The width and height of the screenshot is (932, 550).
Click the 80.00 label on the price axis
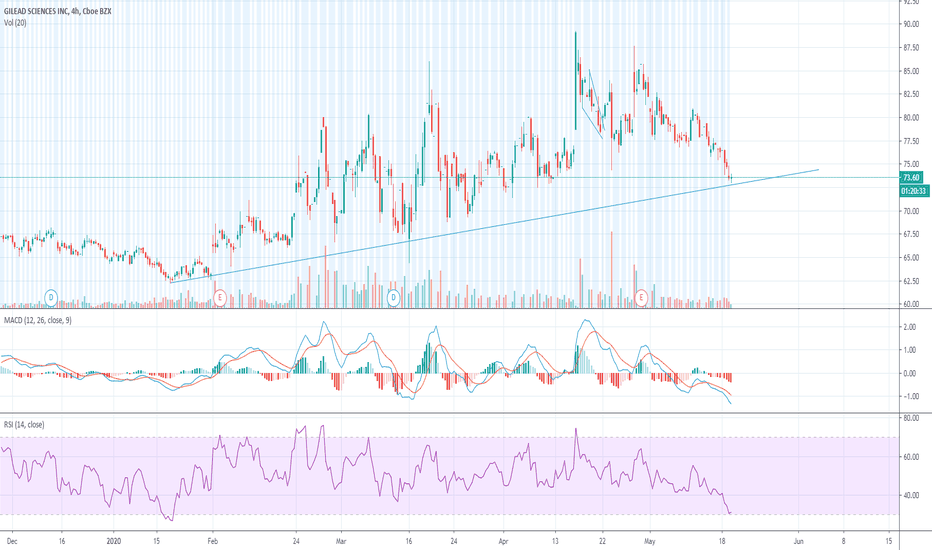pyautogui.click(x=911, y=118)
